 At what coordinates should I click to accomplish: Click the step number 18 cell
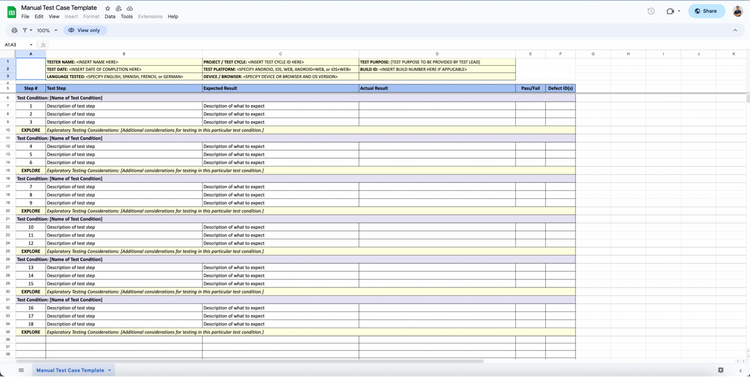click(31, 324)
